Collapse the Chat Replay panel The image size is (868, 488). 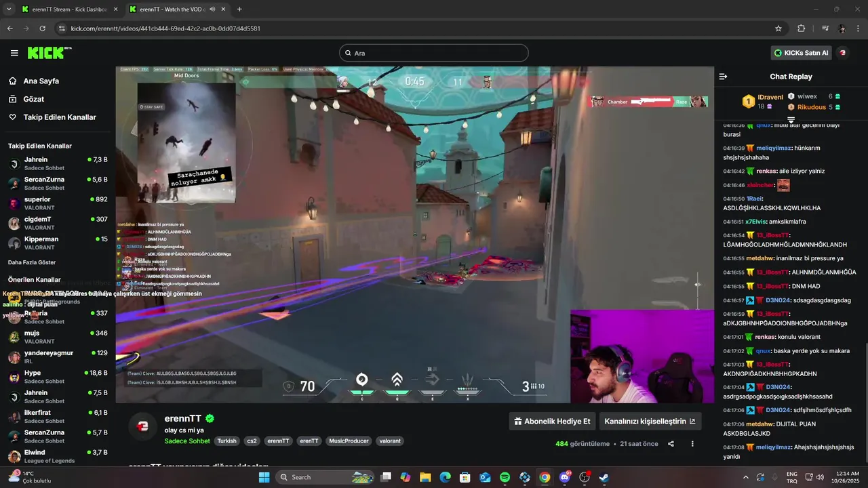[723, 77]
